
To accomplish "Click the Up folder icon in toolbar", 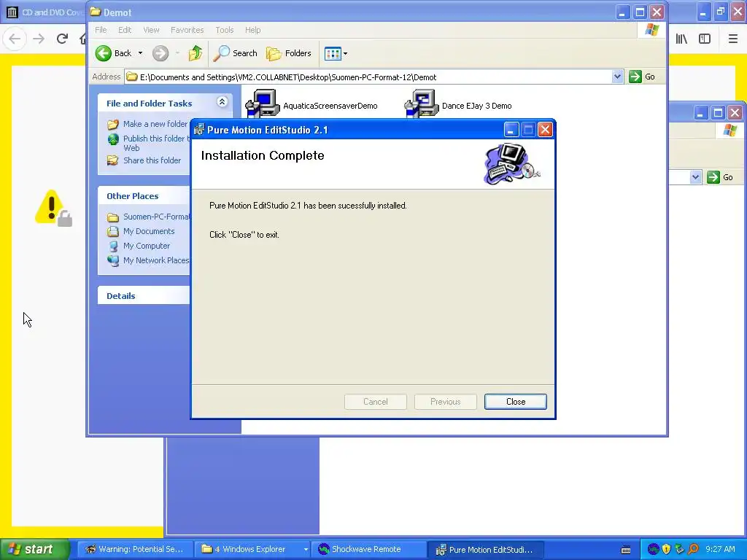I will point(196,53).
